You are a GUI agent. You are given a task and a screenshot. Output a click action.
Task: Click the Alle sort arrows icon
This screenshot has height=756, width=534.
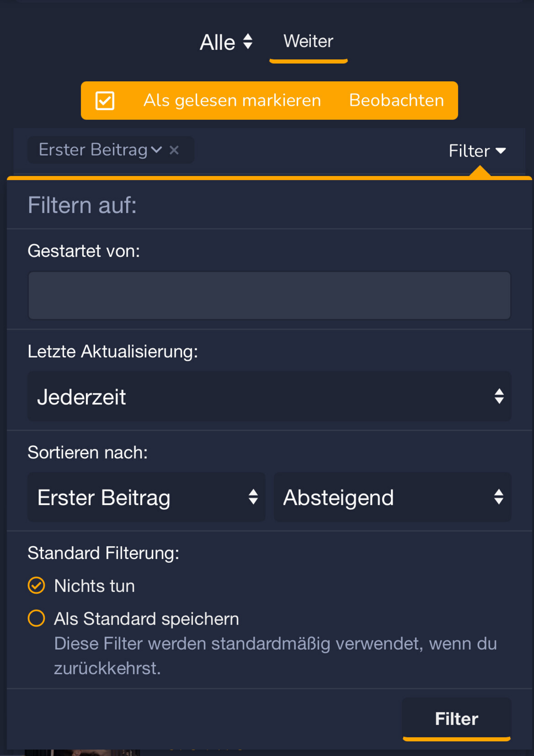(248, 42)
